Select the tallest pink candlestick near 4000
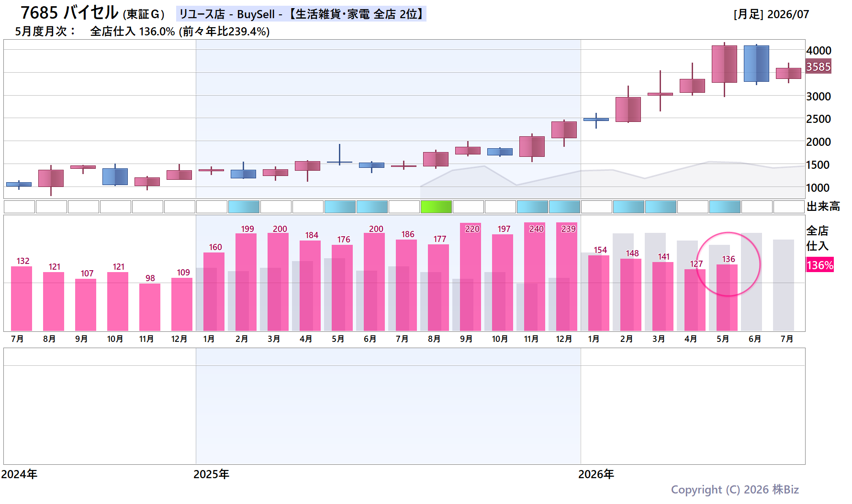This screenshot has width=852, height=504. tap(724, 64)
